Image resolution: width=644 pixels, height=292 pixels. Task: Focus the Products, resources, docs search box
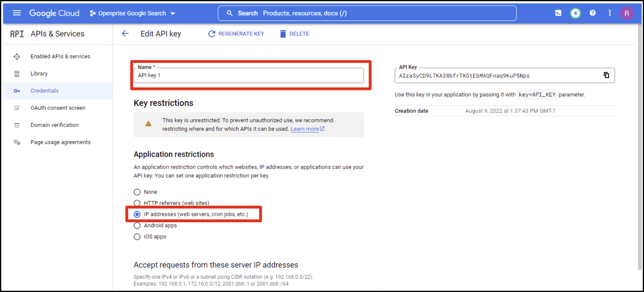click(x=367, y=13)
